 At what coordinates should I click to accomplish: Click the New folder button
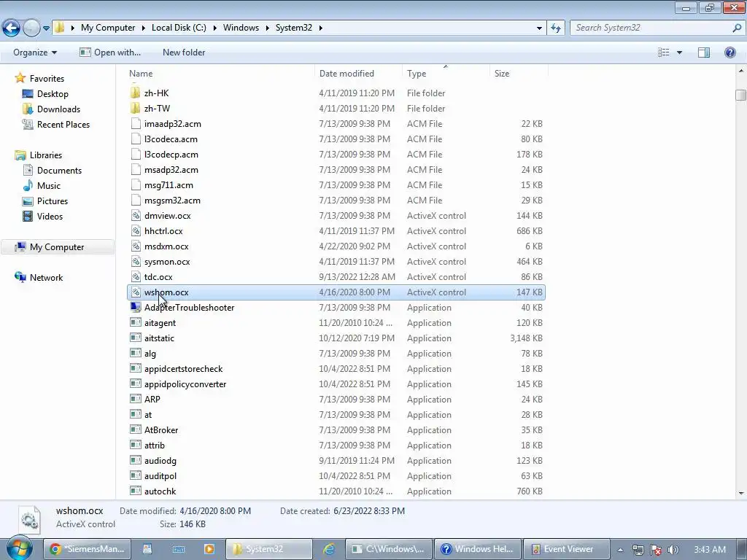(x=184, y=52)
